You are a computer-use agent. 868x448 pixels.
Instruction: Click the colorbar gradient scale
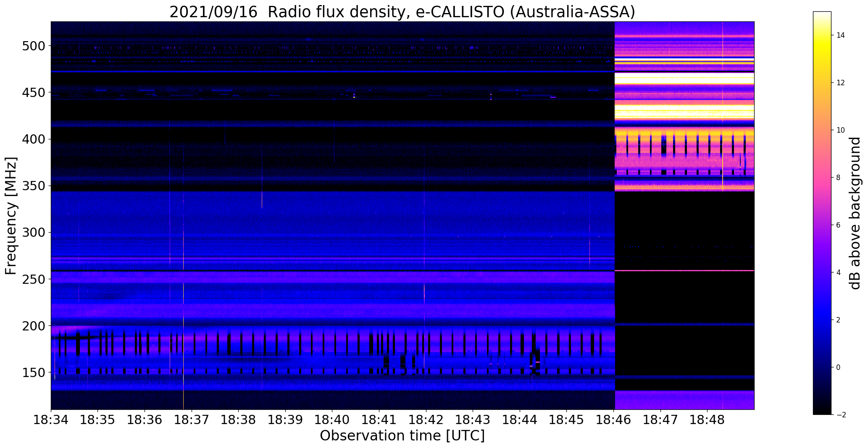[822, 213]
